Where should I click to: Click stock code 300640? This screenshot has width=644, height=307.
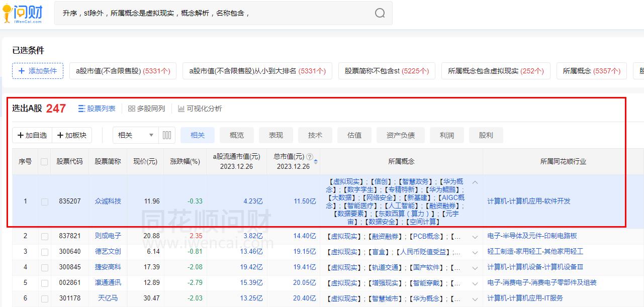point(70,252)
